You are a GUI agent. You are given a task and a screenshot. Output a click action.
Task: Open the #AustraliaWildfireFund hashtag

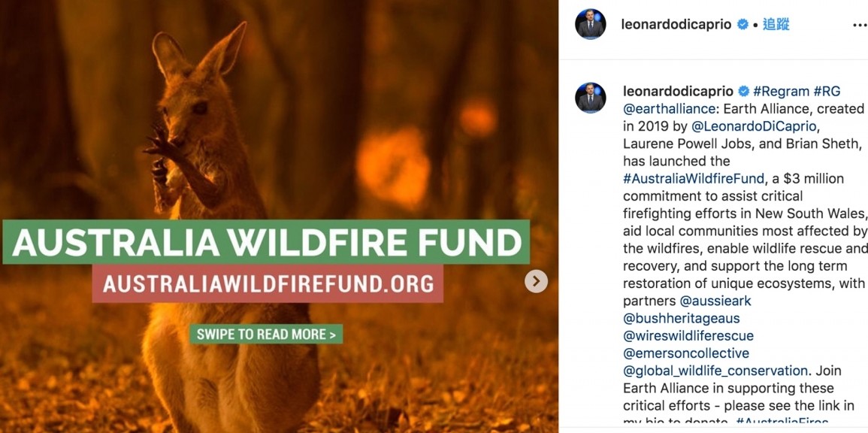[694, 178]
